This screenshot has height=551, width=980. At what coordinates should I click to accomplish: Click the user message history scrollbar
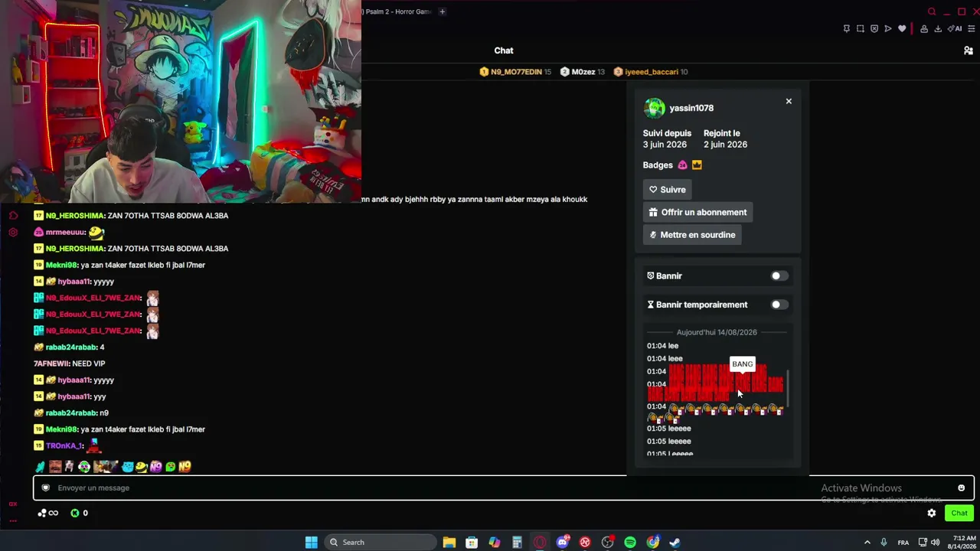[788, 389]
